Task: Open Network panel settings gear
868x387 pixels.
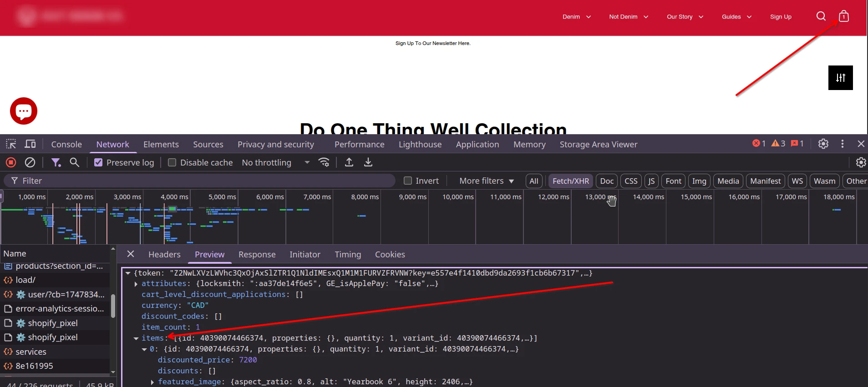Action: coord(861,162)
